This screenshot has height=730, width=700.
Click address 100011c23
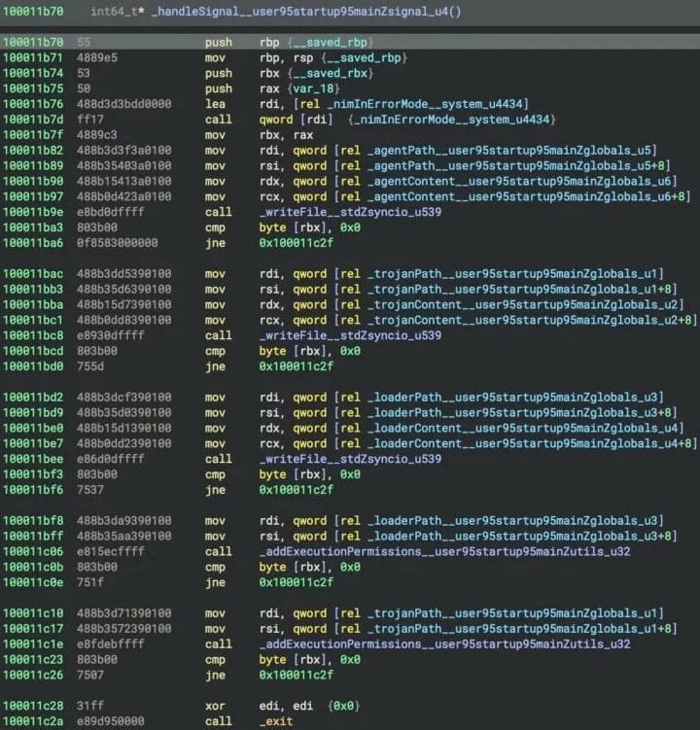[33, 659]
